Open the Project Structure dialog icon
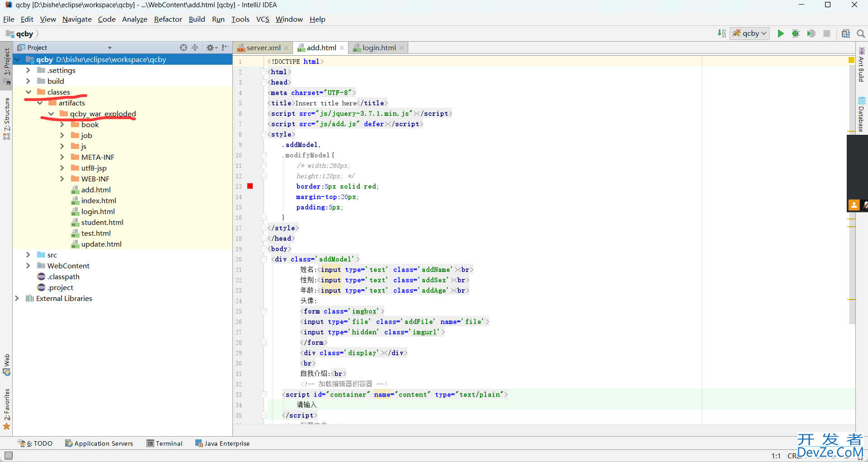The width and height of the screenshot is (868, 462). 846,33
